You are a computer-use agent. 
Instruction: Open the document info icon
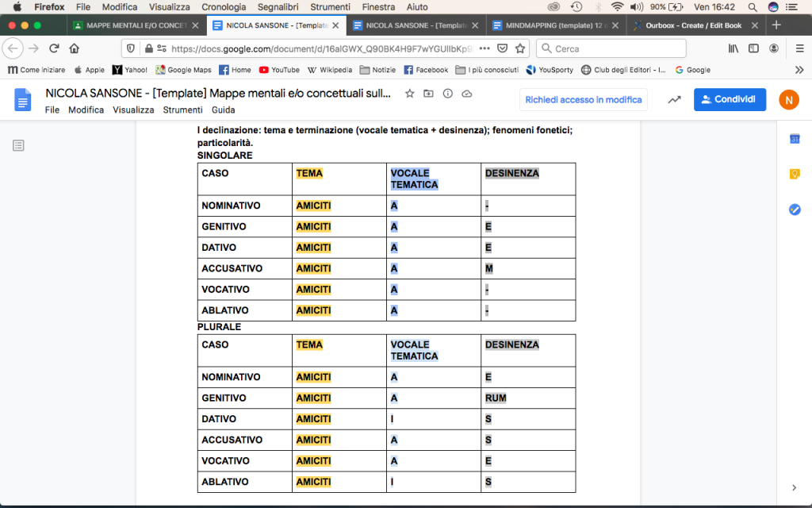448,94
